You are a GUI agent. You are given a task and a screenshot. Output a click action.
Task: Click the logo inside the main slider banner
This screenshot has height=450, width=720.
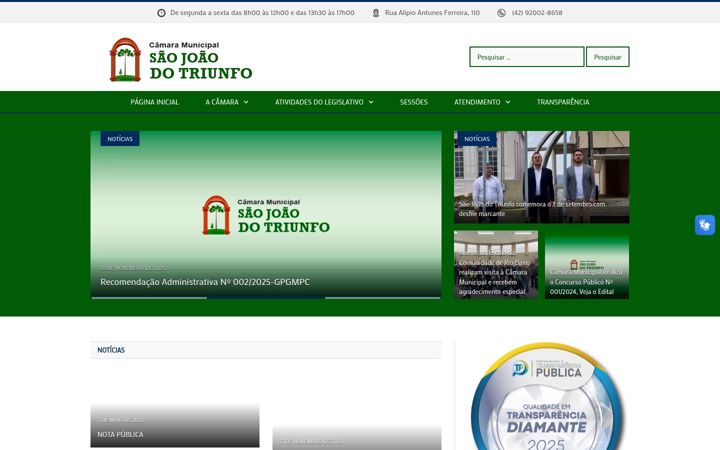tap(266, 215)
